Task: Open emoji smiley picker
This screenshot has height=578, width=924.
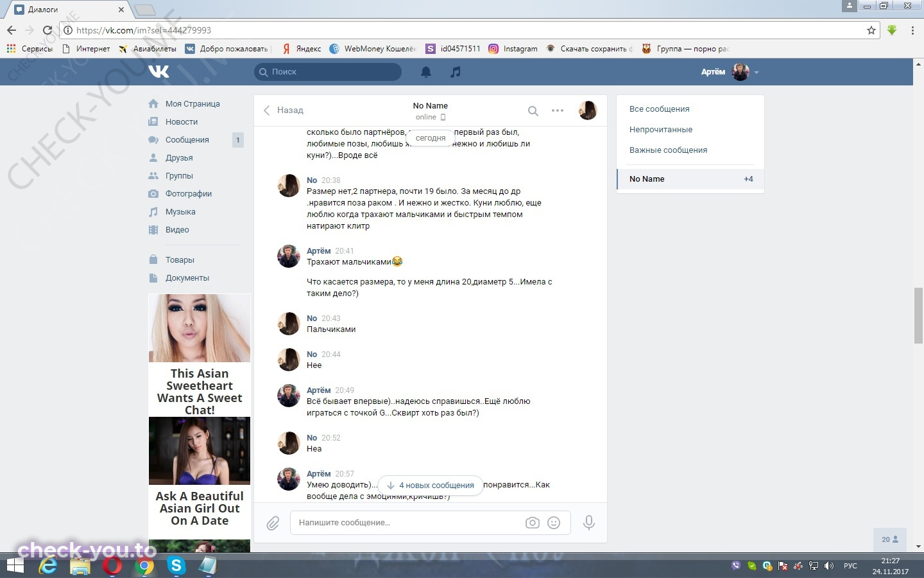Action: (x=554, y=523)
